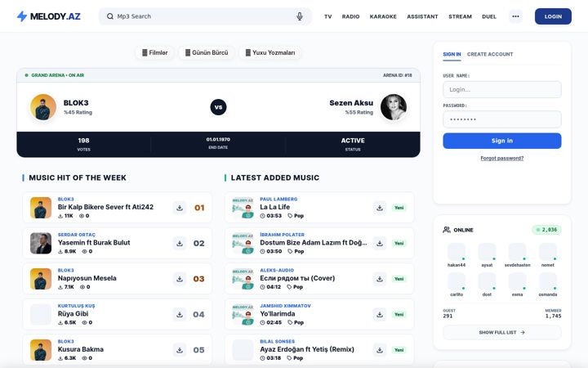Go to Radio section
This screenshot has height=368, width=588.
click(350, 16)
